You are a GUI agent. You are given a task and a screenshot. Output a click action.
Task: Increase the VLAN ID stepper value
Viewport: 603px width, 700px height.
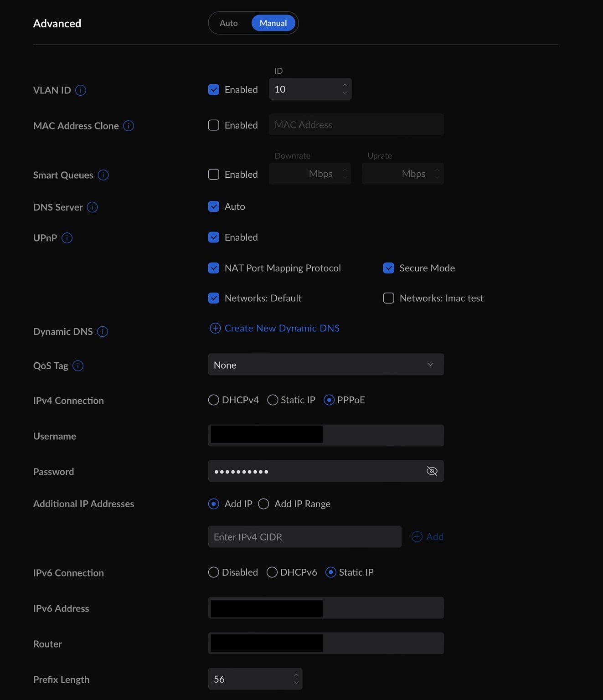click(345, 85)
